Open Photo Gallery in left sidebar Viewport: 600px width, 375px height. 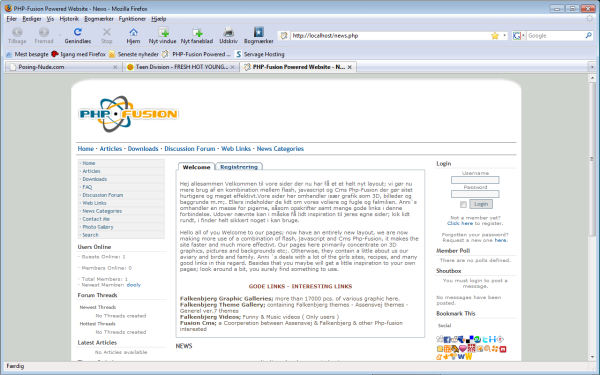point(98,227)
